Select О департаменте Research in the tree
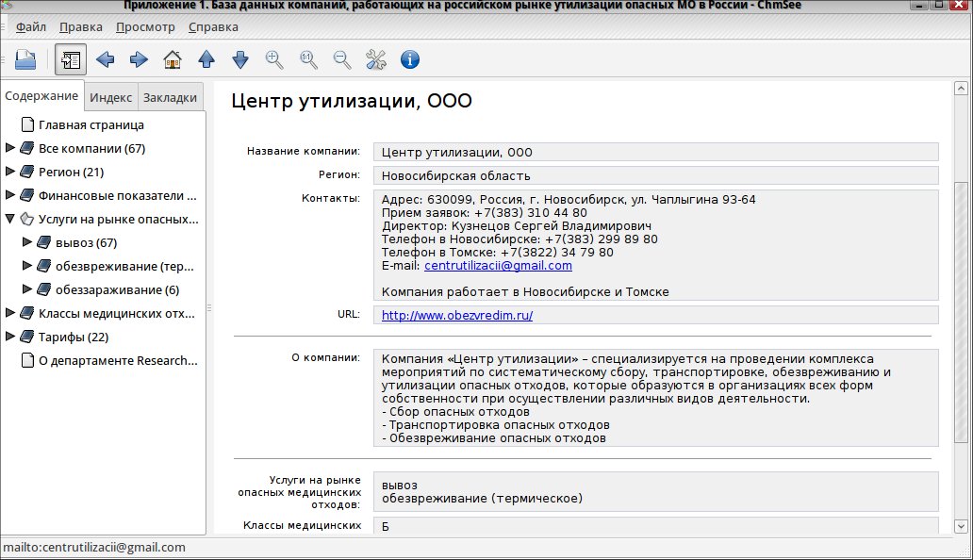Viewport: 973px width, 560px height. 118,360
